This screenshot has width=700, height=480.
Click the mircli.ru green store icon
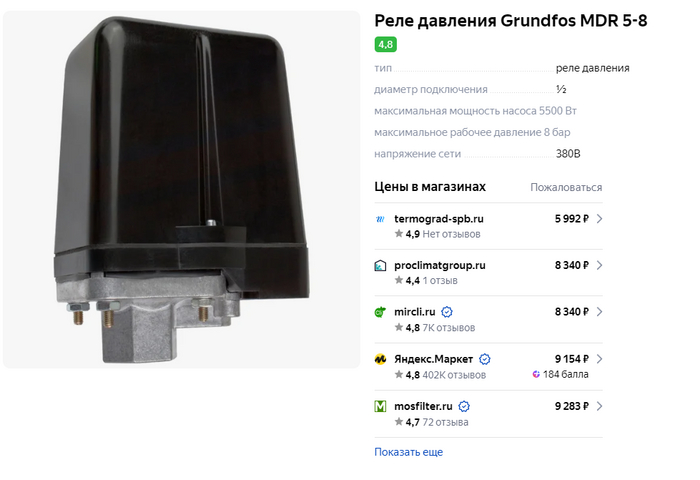380,312
